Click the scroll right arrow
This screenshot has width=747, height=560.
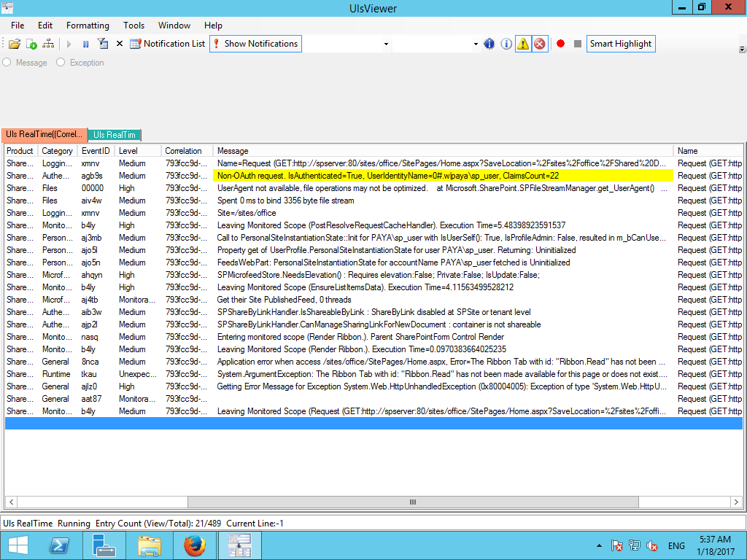click(x=736, y=502)
